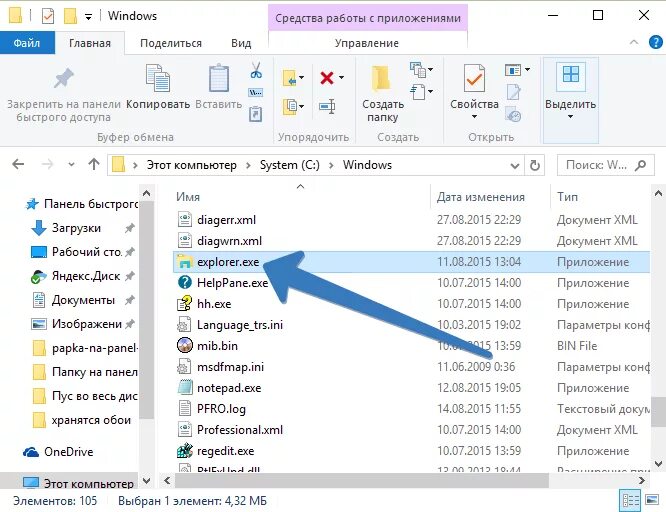Go up one folder level arrow
The image size is (666, 512).
[94, 164]
